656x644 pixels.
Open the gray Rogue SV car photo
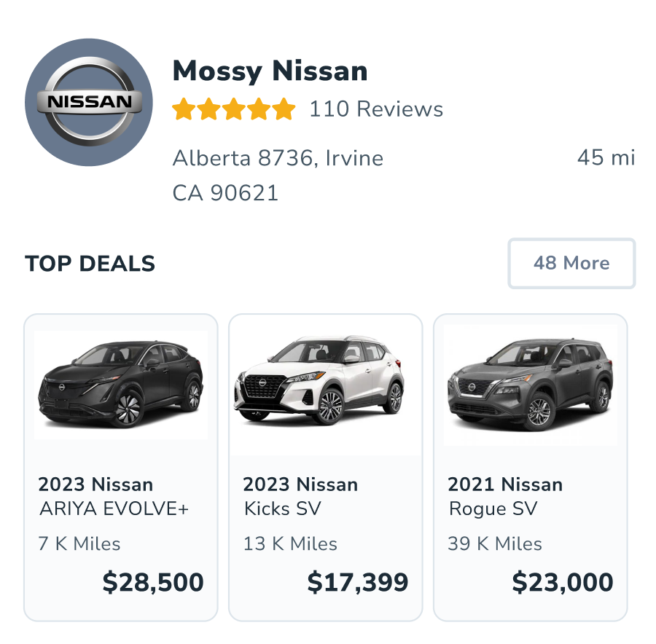click(x=531, y=384)
